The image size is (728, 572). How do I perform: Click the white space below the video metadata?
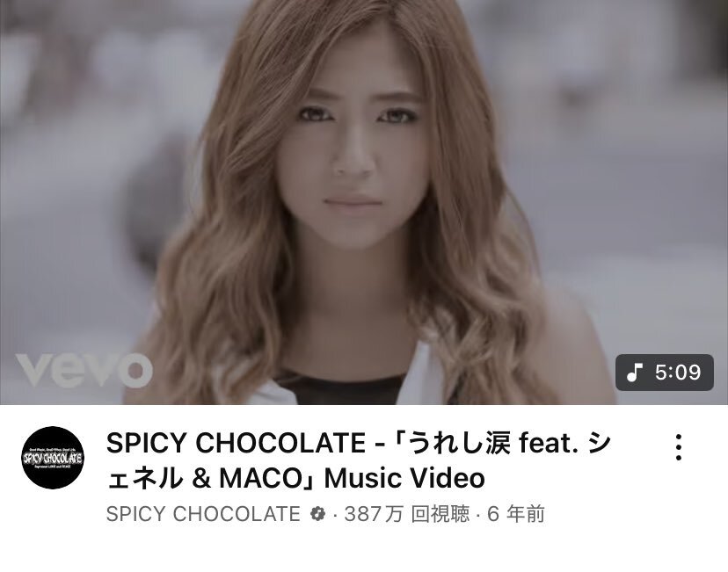[364, 551]
